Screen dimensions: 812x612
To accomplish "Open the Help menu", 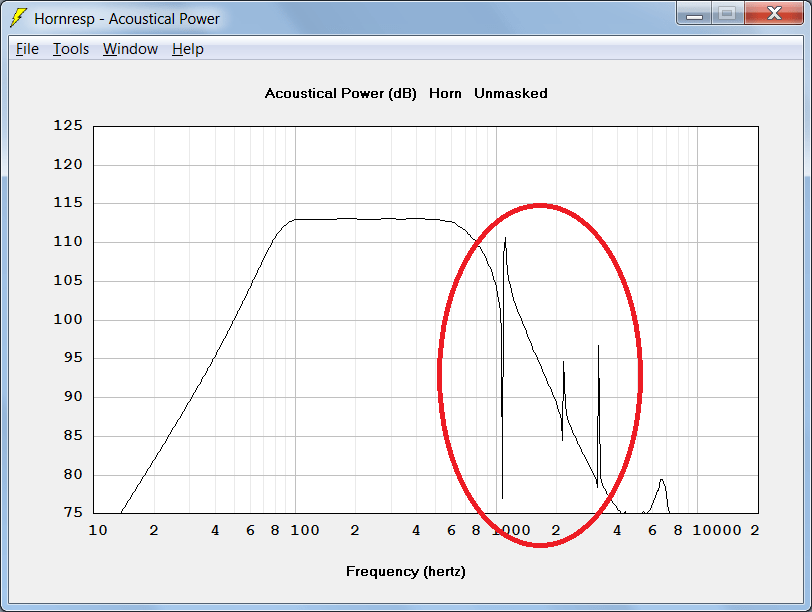I will pos(187,49).
